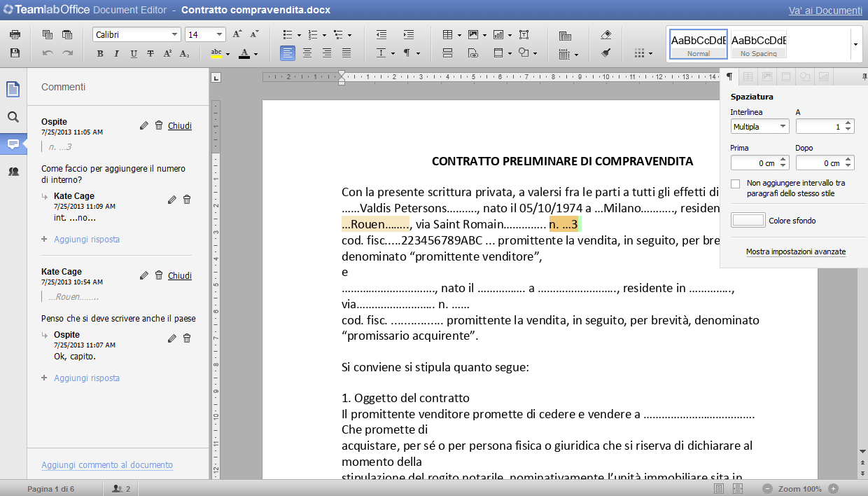The width and height of the screenshot is (868, 496).
Task: Click the 'Colore sfondo' color swatch
Action: (x=748, y=221)
